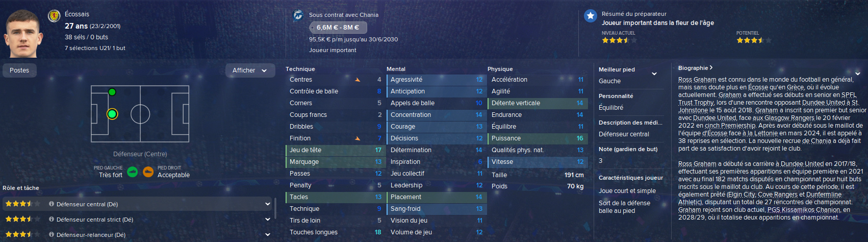Click the Scotland national team badge icon
Image resolution: width=868 pixels, height=242 pixels.
[x=54, y=16]
